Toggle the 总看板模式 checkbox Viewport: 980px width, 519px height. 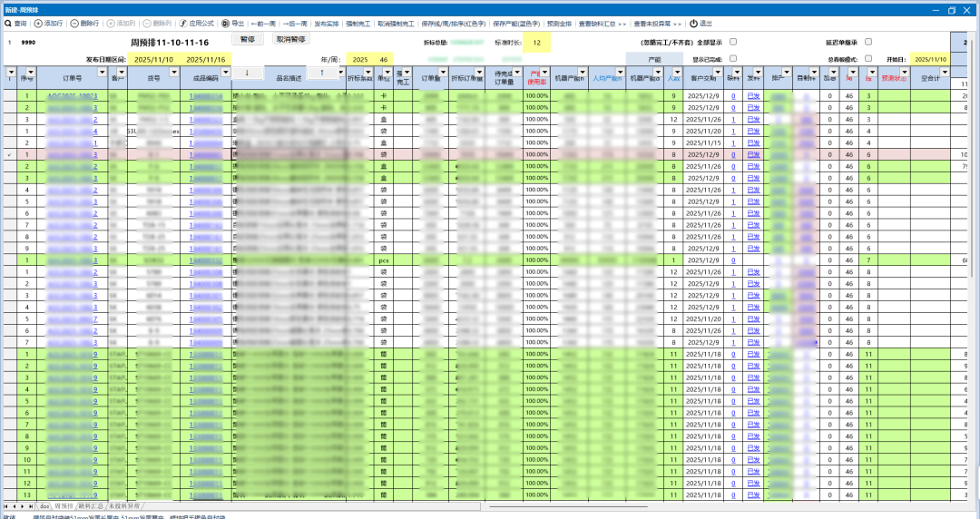pos(868,59)
